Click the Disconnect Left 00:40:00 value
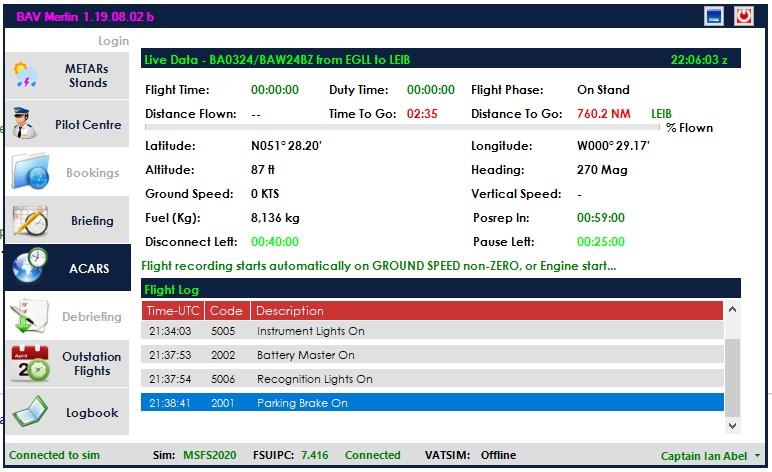The width and height of the screenshot is (772, 472). point(275,242)
